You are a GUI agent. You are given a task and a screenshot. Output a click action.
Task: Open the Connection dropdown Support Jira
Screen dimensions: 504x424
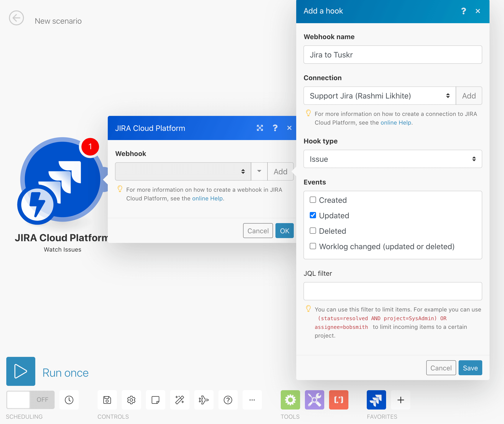click(x=380, y=96)
